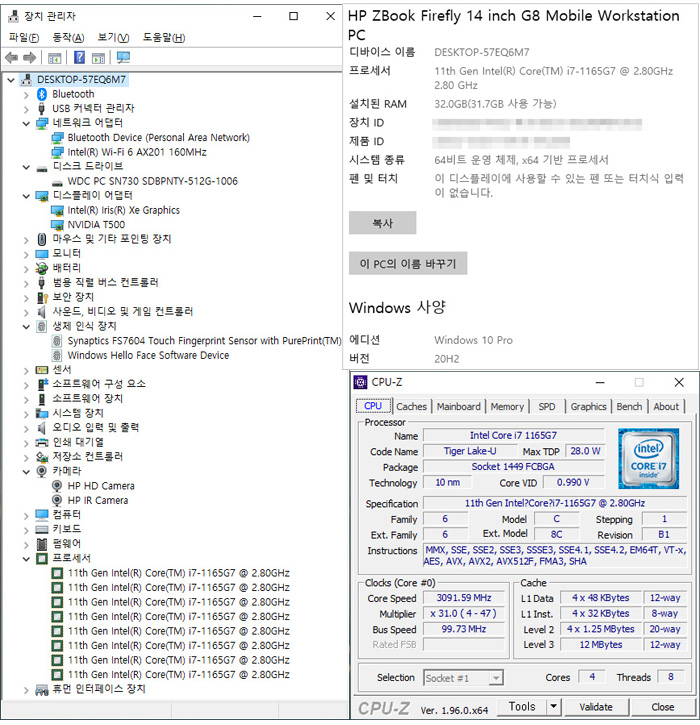Select the Windows Hello Face device icon
The height and width of the screenshot is (725, 700).
click(57, 356)
